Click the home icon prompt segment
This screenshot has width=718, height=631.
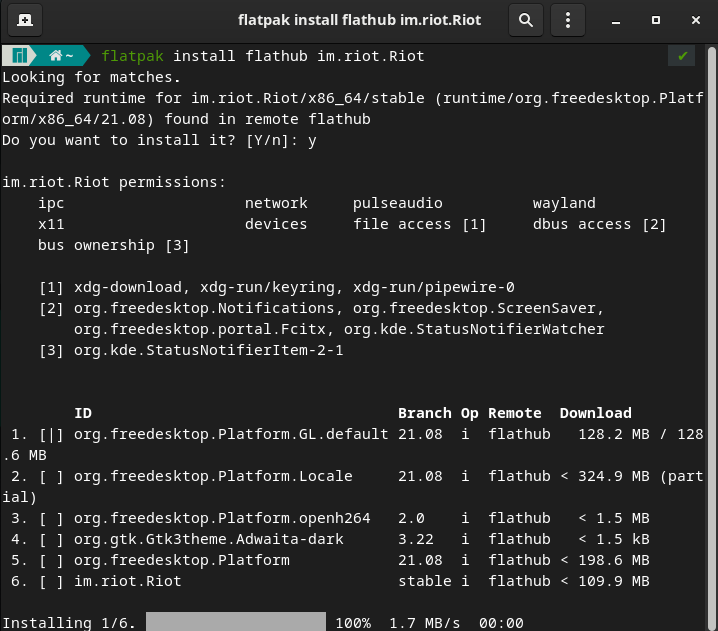(x=61, y=56)
